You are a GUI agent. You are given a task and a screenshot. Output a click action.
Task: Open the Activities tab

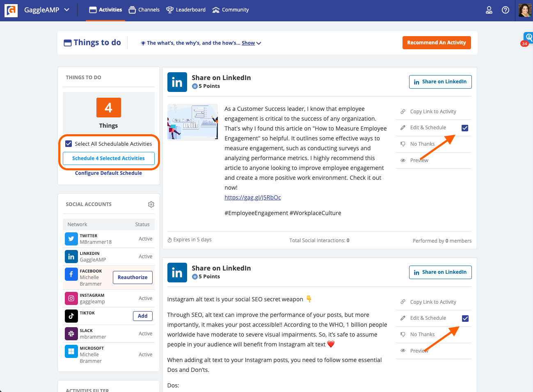tap(105, 10)
